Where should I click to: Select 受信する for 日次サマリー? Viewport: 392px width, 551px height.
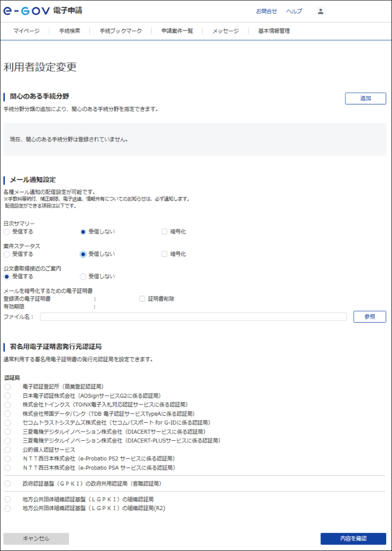point(7,231)
